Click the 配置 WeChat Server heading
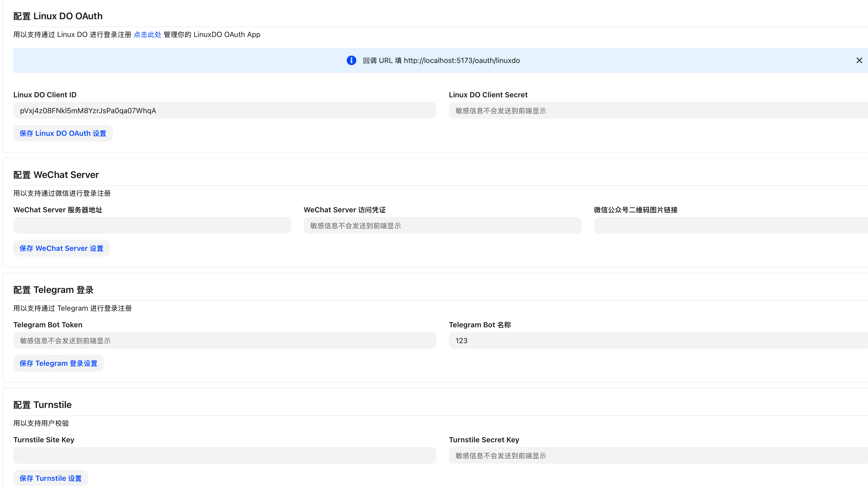Viewport: 868px width, 486px height. [56, 175]
